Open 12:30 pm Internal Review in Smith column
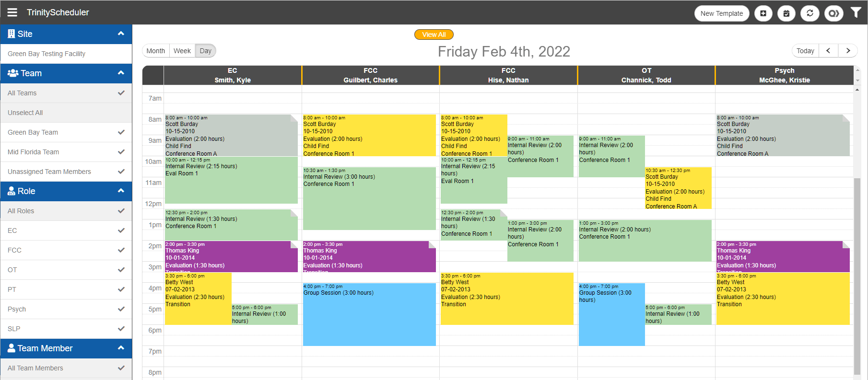The width and height of the screenshot is (868, 380). tap(231, 225)
